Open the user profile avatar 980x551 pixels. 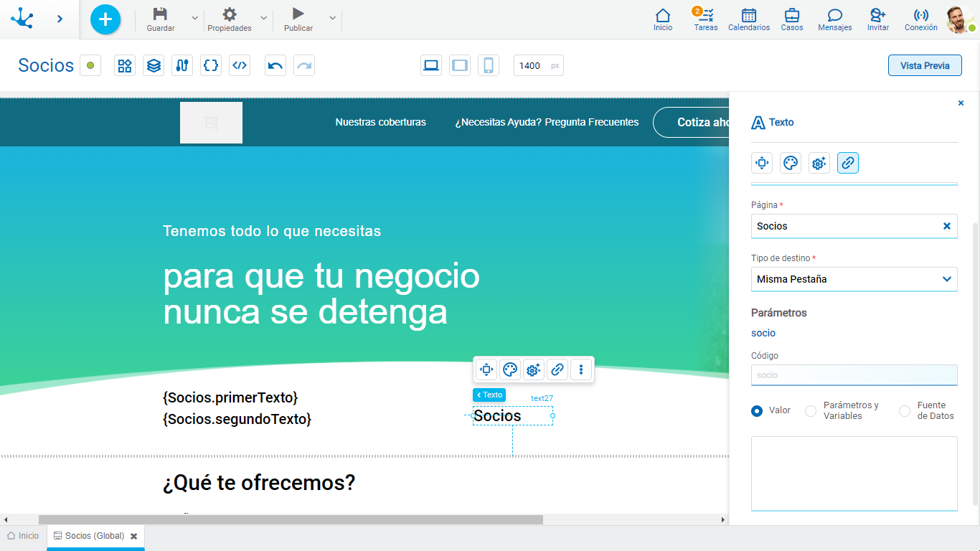960,19
